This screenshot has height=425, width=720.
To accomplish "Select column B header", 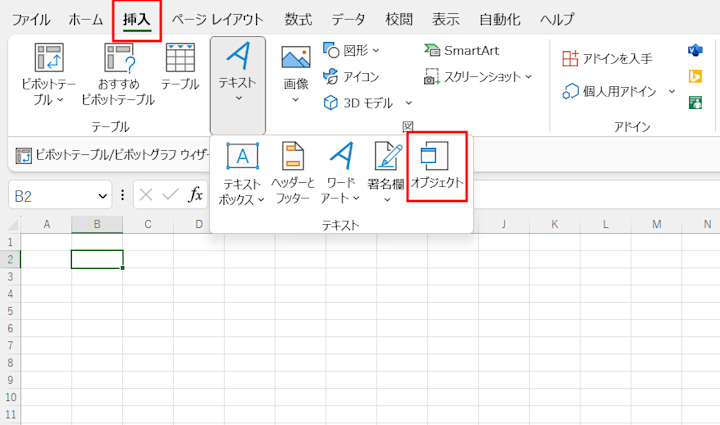I will coord(97,224).
